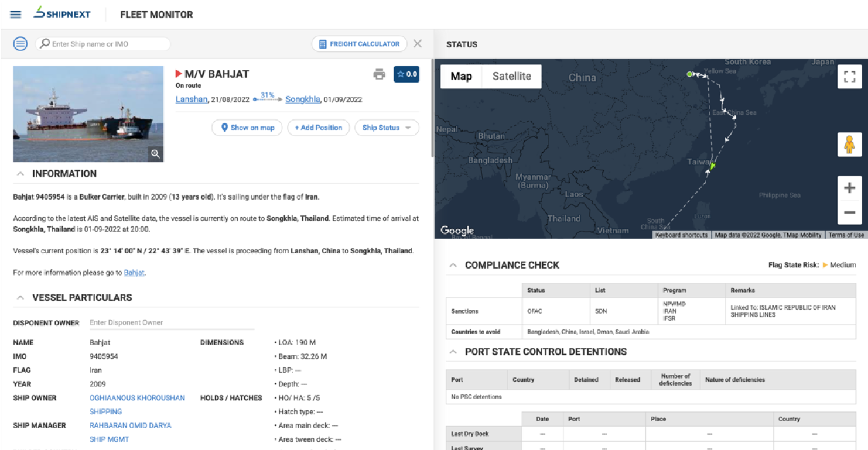The width and height of the screenshot is (868, 450).
Task: Open the map Terms of Use
Action: (846, 235)
